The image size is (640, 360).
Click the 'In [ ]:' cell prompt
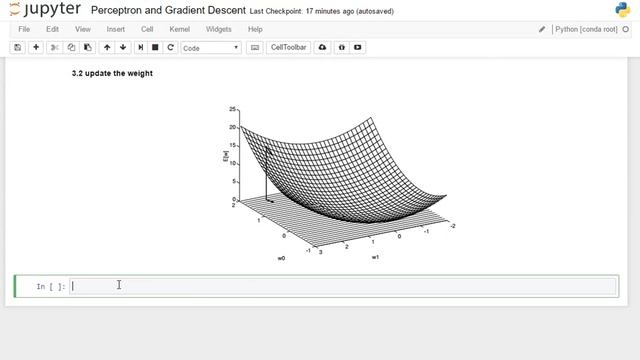(x=51, y=287)
